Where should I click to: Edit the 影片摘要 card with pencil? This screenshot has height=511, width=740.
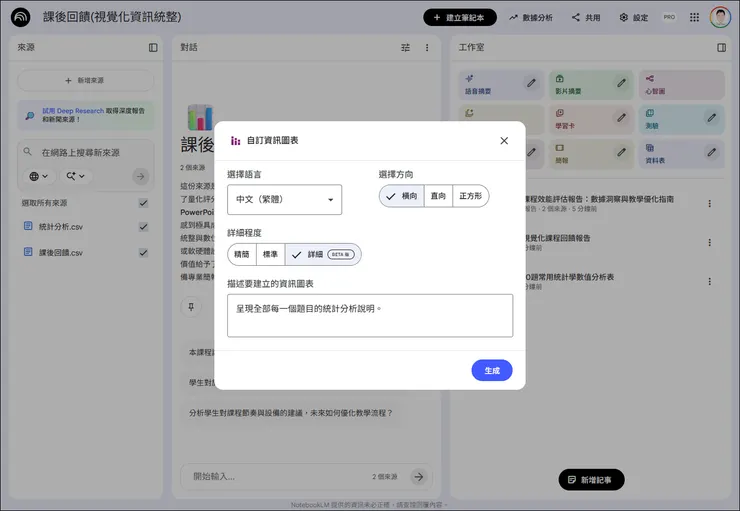622,83
